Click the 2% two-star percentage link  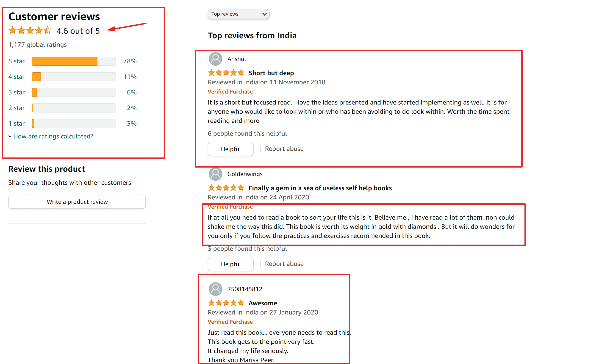pyautogui.click(x=131, y=108)
